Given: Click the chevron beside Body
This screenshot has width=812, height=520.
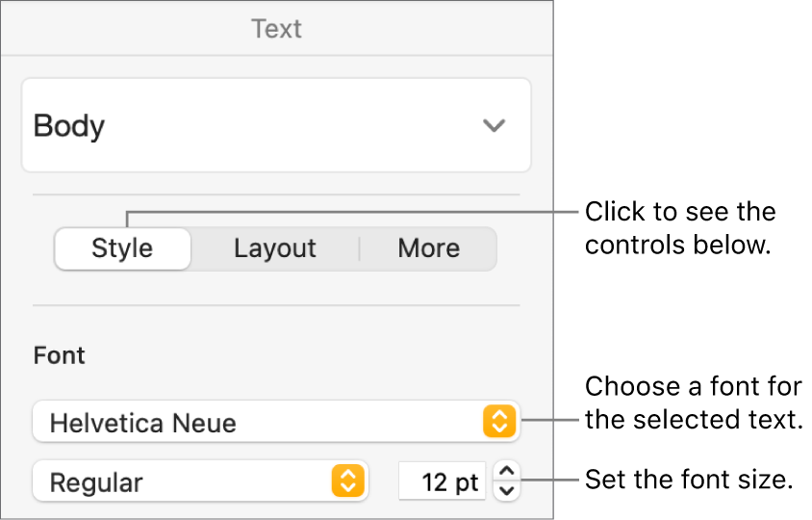Looking at the screenshot, I should pos(494,126).
